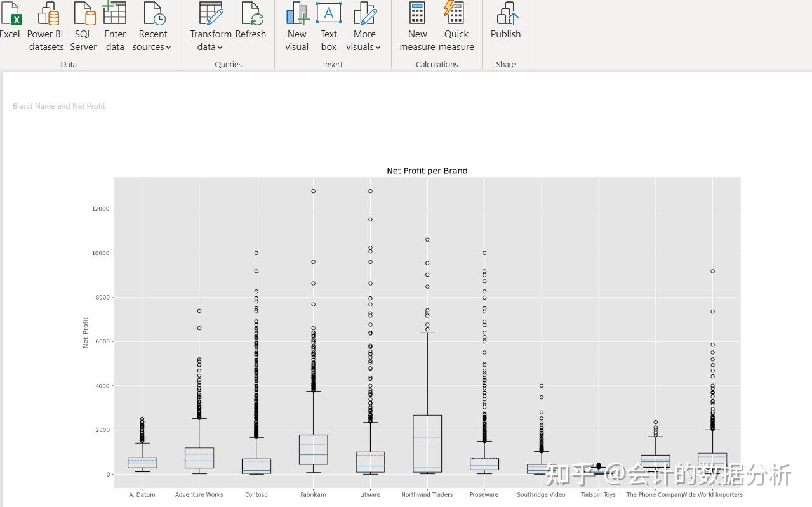This screenshot has width=812, height=507.
Task: Click the 12000 y-axis tick label
Action: (x=101, y=209)
